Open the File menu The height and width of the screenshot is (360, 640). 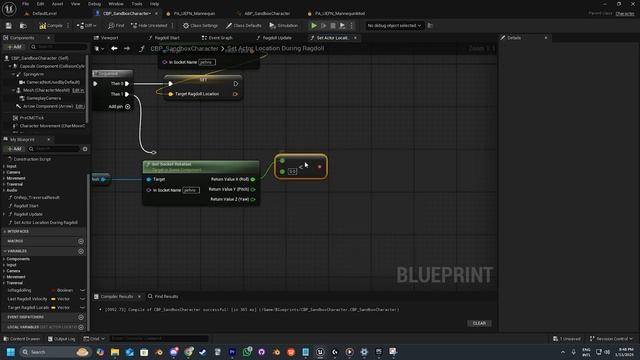click(x=25, y=4)
